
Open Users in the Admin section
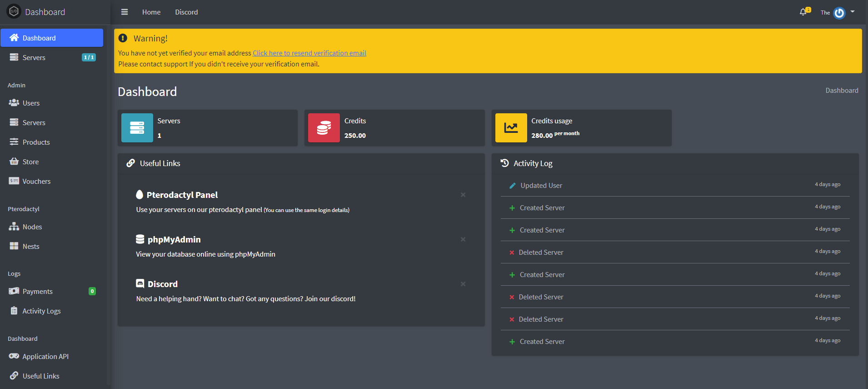pos(52,103)
